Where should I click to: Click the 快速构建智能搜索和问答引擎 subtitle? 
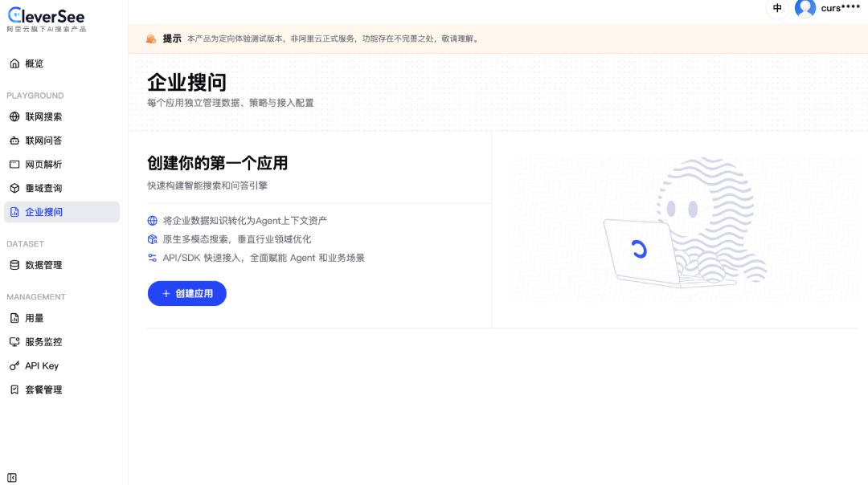tap(207, 185)
